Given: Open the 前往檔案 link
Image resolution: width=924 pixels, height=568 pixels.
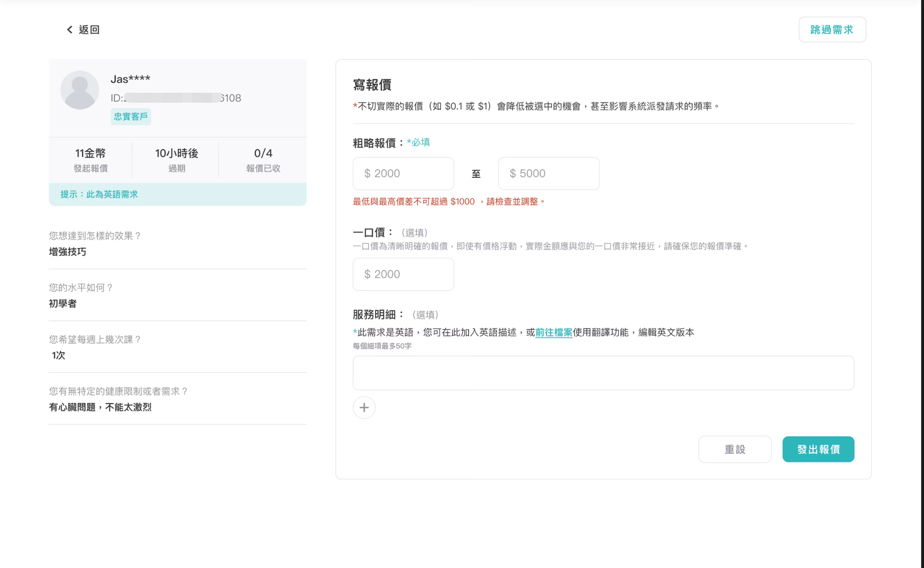Looking at the screenshot, I should point(553,332).
